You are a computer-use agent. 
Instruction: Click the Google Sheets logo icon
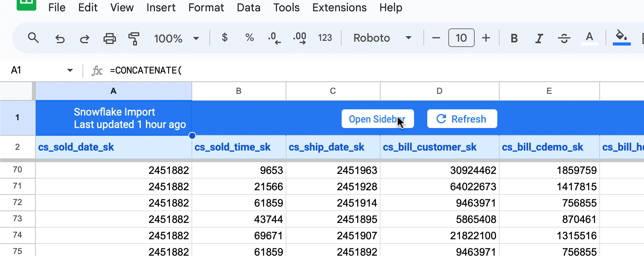(x=26, y=5)
